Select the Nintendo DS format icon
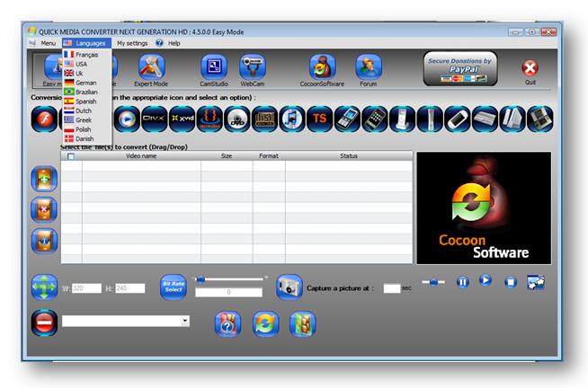588x388 pixels. pyautogui.click(x=540, y=119)
